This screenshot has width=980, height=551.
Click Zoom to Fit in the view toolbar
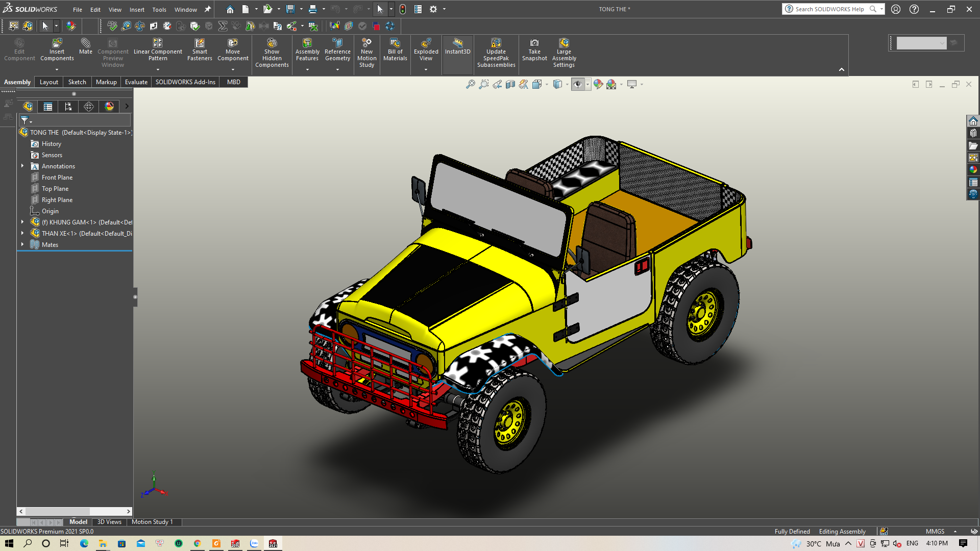pyautogui.click(x=470, y=84)
